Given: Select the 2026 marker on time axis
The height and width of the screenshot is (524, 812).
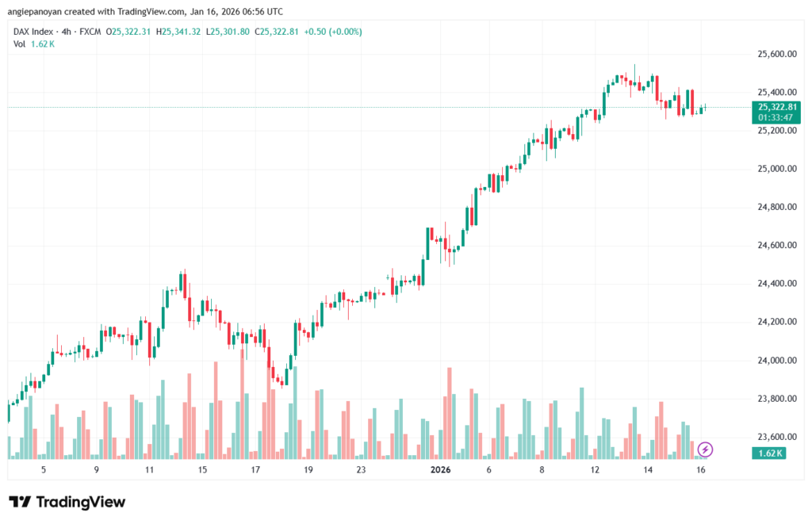Looking at the screenshot, I should (x=440, y=470).
